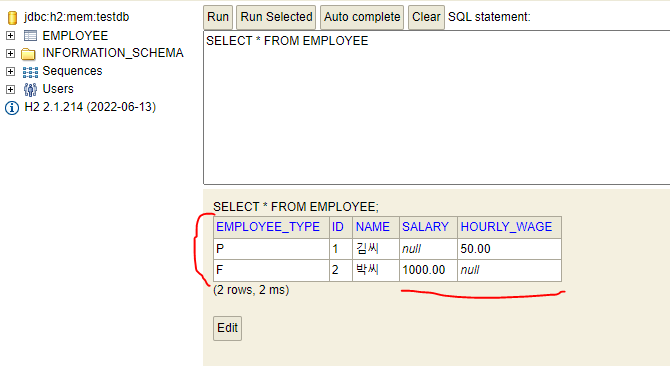Click the H2 version info icon
This screenshot has height=366, width=670.
12,108
